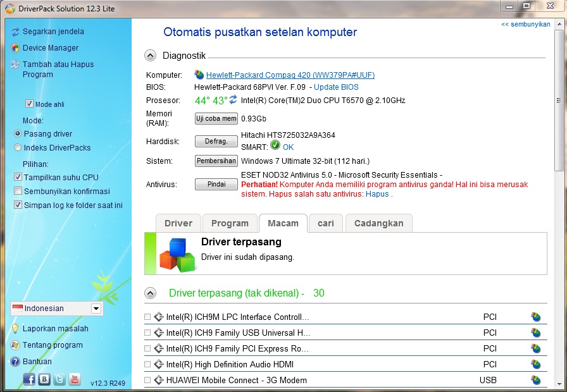
Task: Click the Defrag. button
Action: coord(216,141)
